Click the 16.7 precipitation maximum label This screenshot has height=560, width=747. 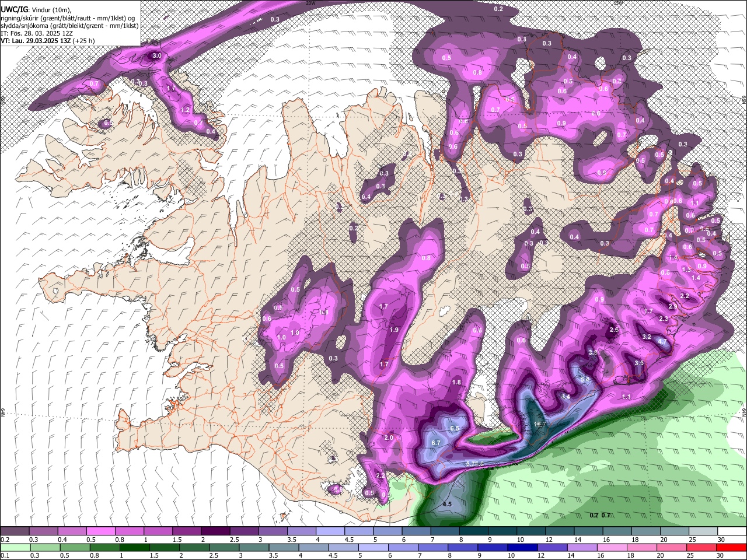coord(540,424)
